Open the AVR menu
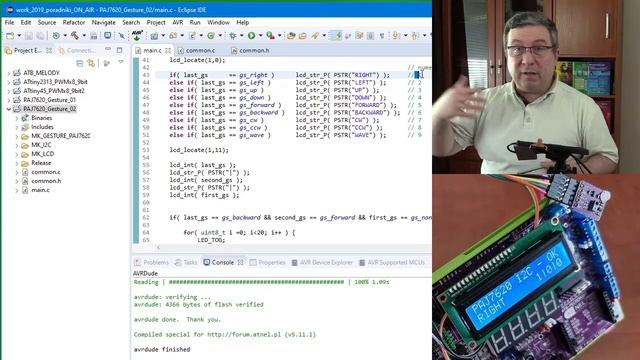The image size is (640, 360). point(178,22)
